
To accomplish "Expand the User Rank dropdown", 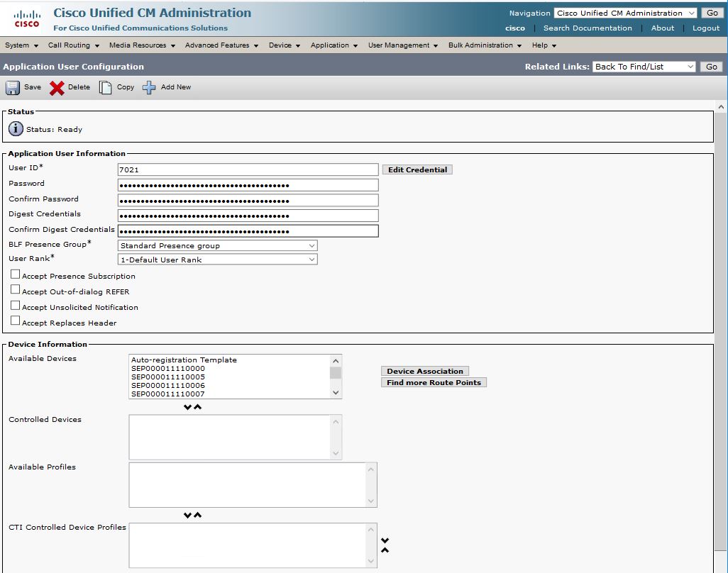I will [x=217, y=260].
